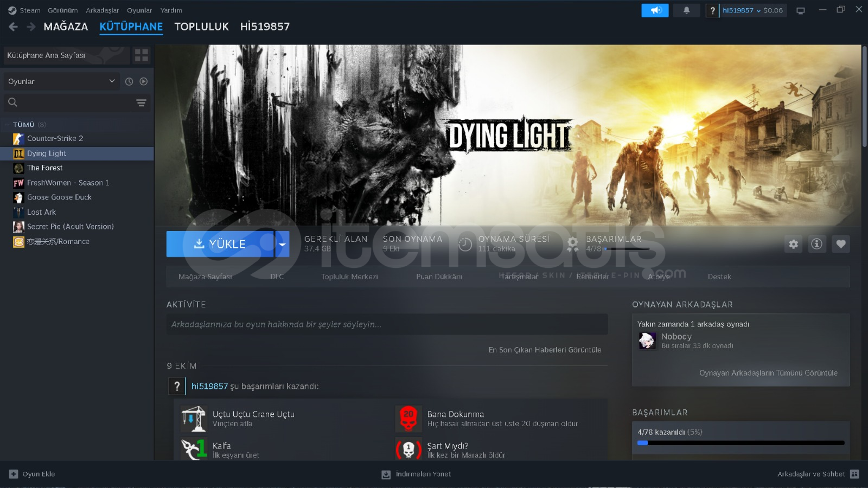Open Mağaza Sayfası link
868x488 pixels.
click(205, 277)
